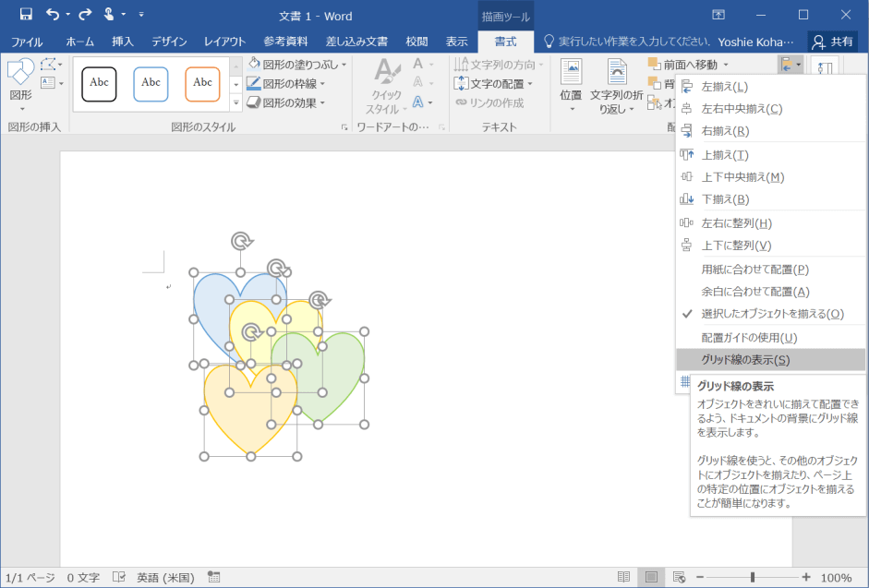869x588 pixels.
Task: Undo the last action
Action: coord(53,15)
